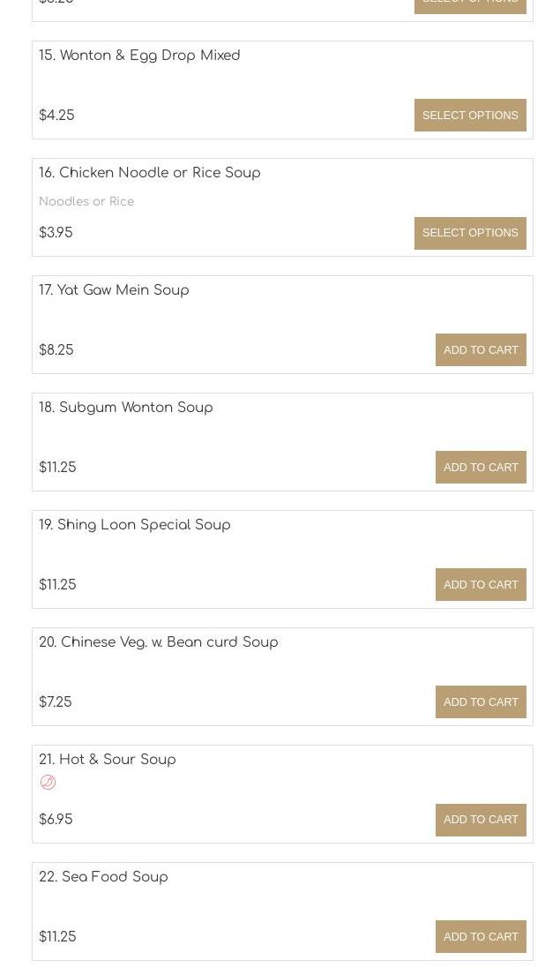Image resolution: width=560 pixels, height=975 pixels.
Task: Select options for Chicken Noodle or Rice Soup
Action: [x=470, y=233]
